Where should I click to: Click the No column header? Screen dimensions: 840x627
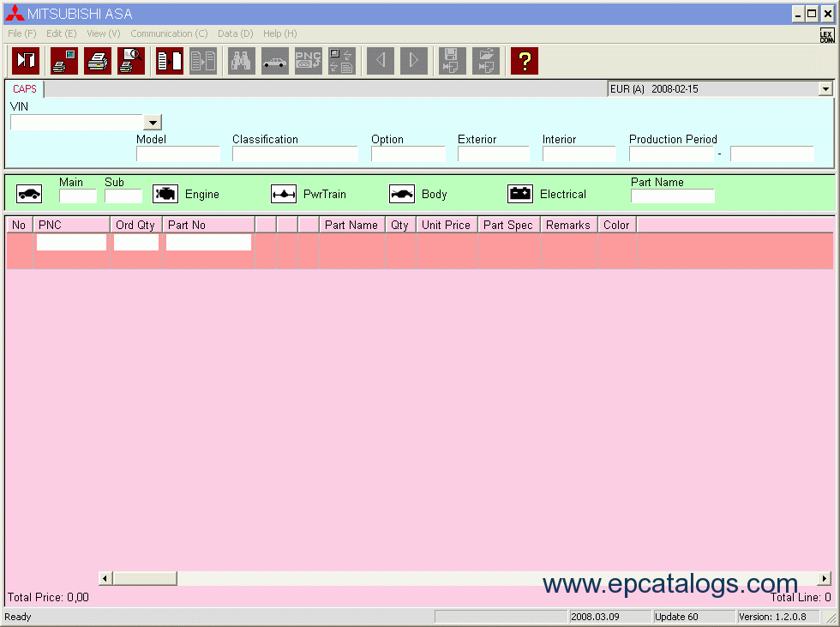pyautogui.click(x=19, y=225)
